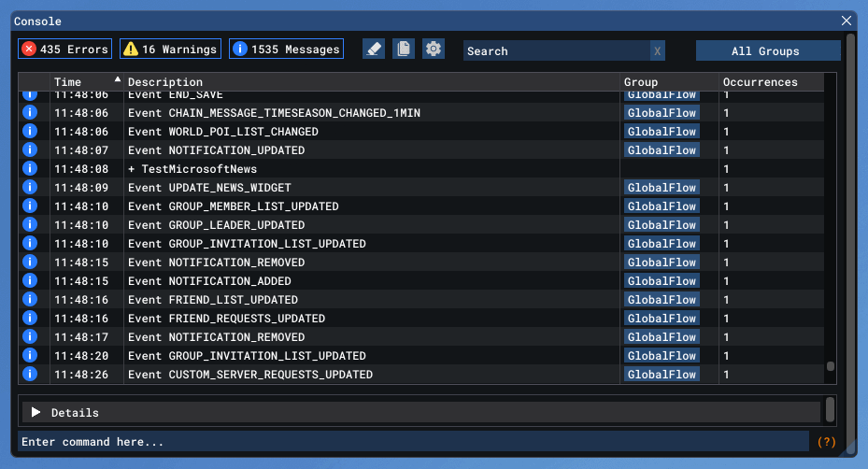Click info icon for 11:48:15 NOTIFICATION_REMOVED row
This screenshot has width=868, height=469.
pos(30,262)
